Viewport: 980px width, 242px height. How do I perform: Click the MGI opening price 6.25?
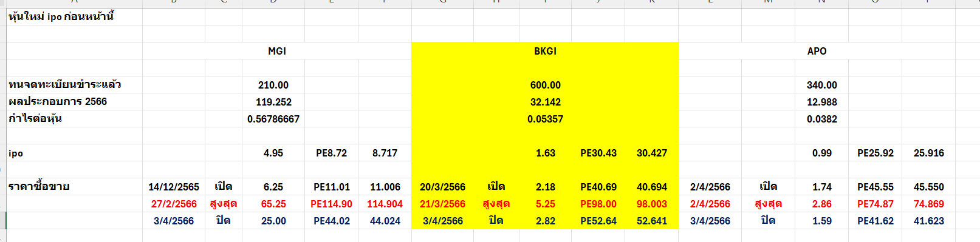click(273, 187)
